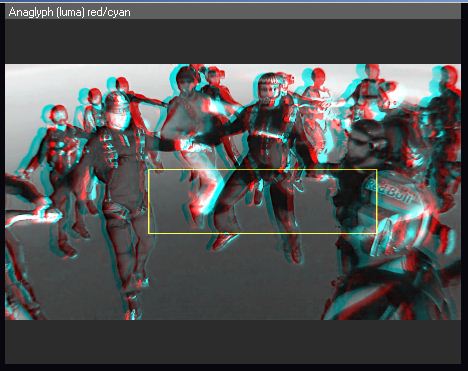Click inside the yellow selection rectangle
Viewport: 468px width, 371px height.
[263, 201]
